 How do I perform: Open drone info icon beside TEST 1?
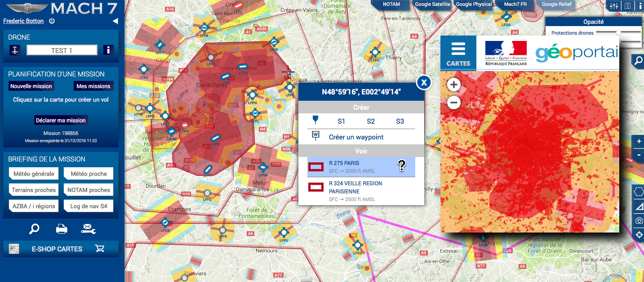pyautogui.click(x=108, y=50)
